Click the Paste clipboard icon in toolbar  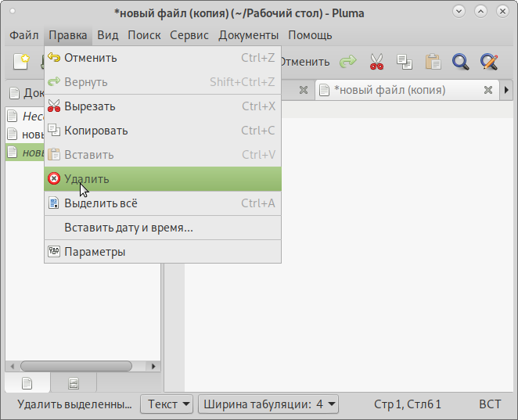tap(432, 61)
